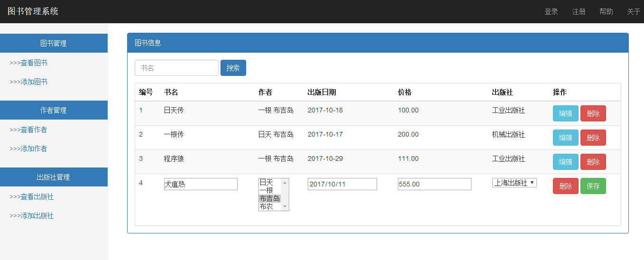644x260 pixels.
Task: Focus the date field 2017/10/11
Action: (342, 184)
